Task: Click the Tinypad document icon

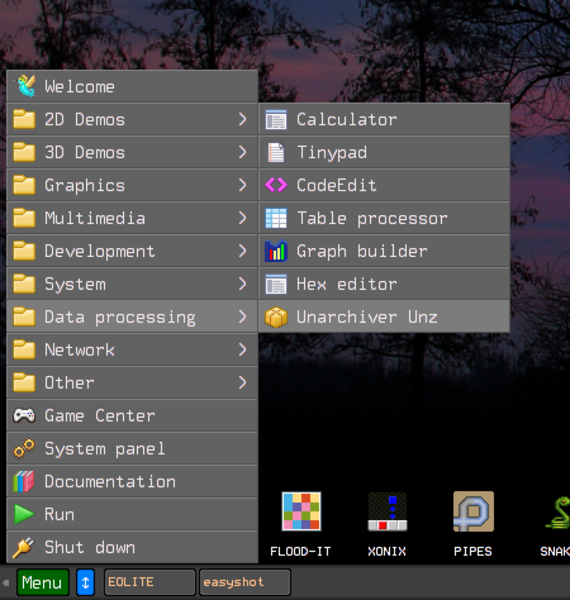Action: tap(276, 152)
